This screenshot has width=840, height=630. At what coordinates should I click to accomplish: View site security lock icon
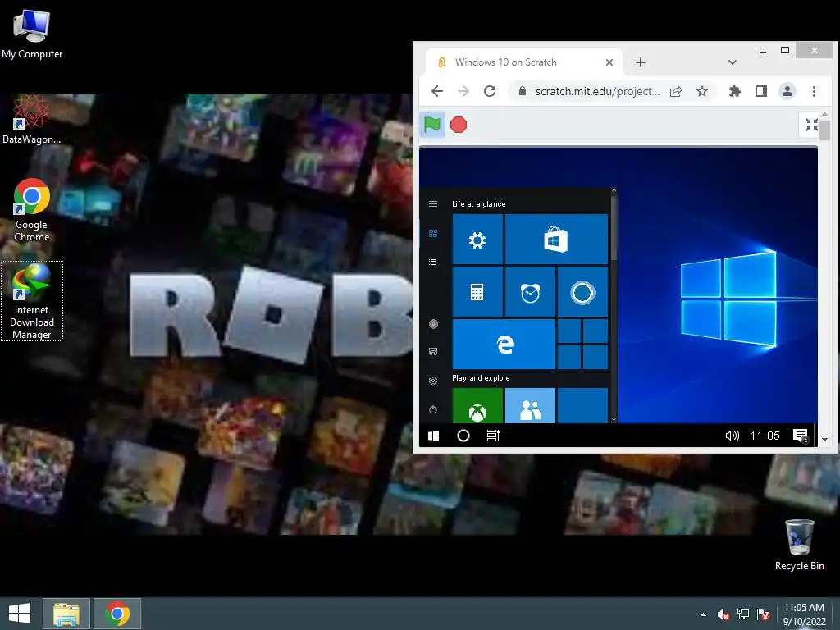tap(523, 91)
